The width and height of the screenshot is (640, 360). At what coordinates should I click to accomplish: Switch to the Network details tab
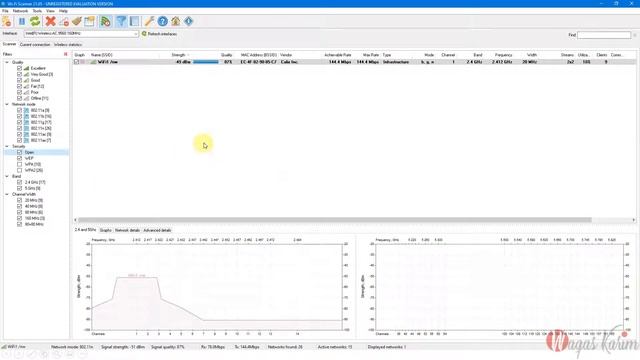pyautogui.click(x=127, y=231)
